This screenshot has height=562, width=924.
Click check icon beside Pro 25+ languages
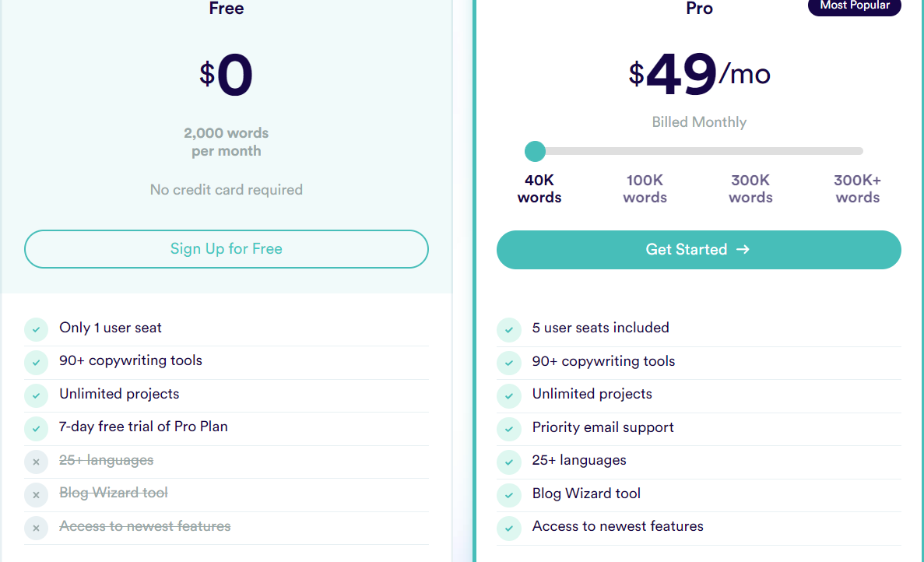[509, 462]
